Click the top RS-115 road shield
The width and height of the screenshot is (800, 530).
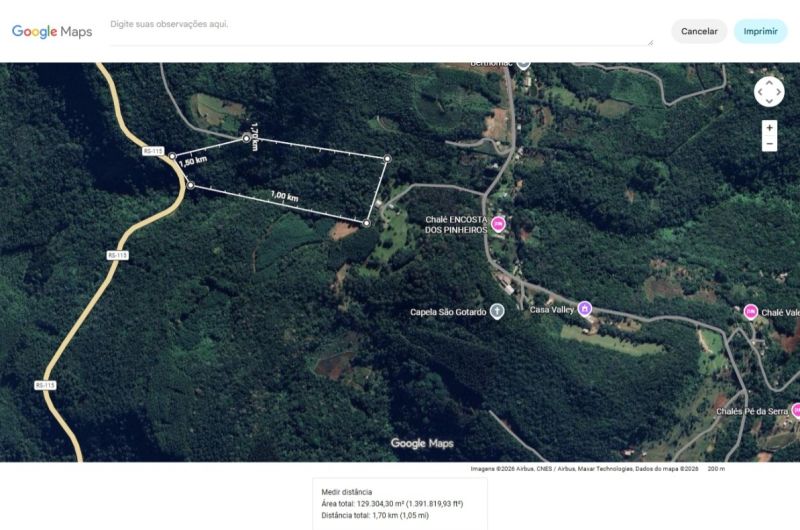click(x=153, y=151)
